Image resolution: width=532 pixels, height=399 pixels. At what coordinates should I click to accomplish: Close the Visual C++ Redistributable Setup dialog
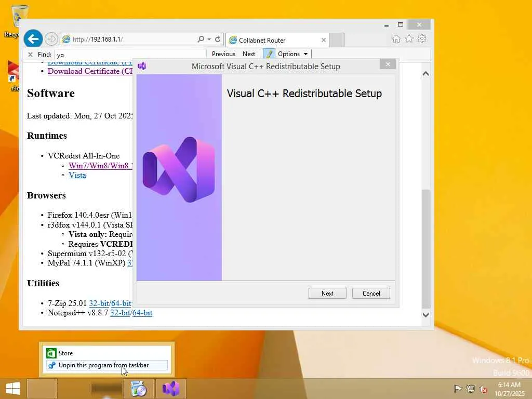[388, 64]
